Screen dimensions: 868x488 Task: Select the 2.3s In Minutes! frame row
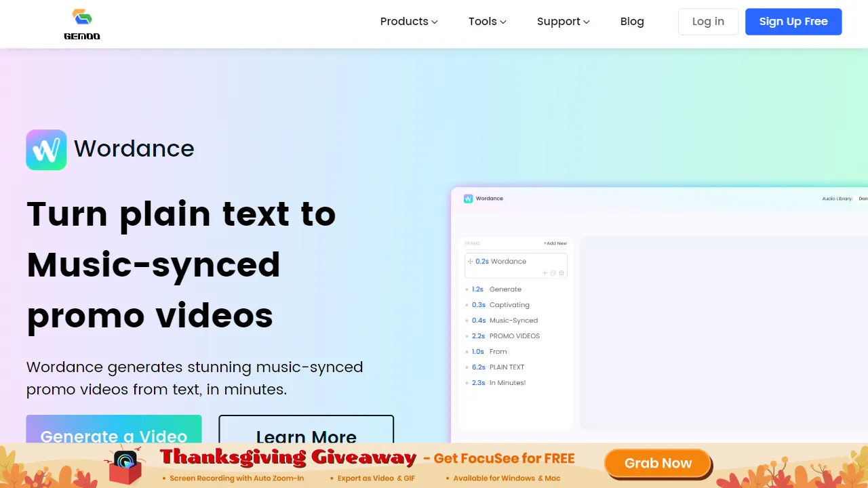point(515,383)
